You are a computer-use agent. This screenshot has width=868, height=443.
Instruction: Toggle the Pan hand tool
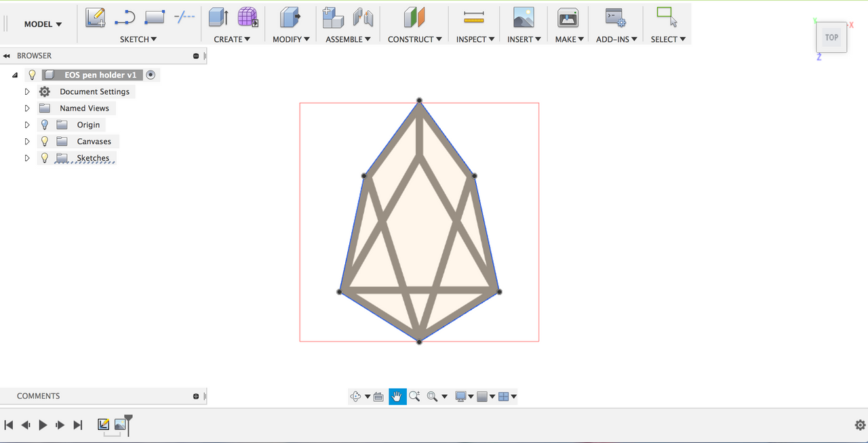397,396
